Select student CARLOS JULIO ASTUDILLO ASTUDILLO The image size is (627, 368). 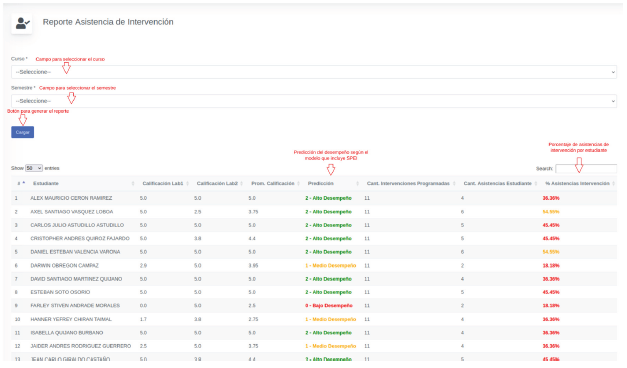pyautogui.click(x=77, y=225)
